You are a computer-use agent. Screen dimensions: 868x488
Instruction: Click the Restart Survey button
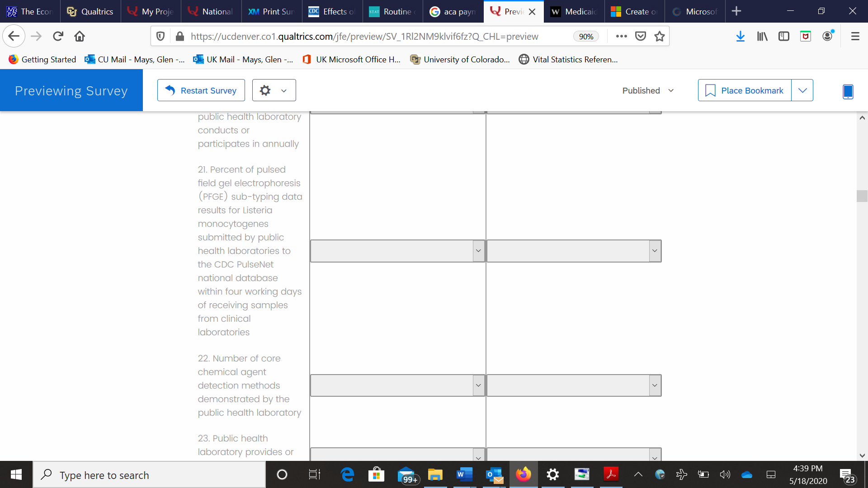(201, 90)
